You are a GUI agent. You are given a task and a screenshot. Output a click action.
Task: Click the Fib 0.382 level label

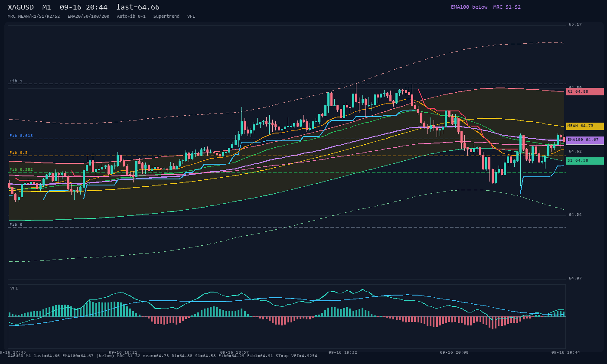(21, 169)
